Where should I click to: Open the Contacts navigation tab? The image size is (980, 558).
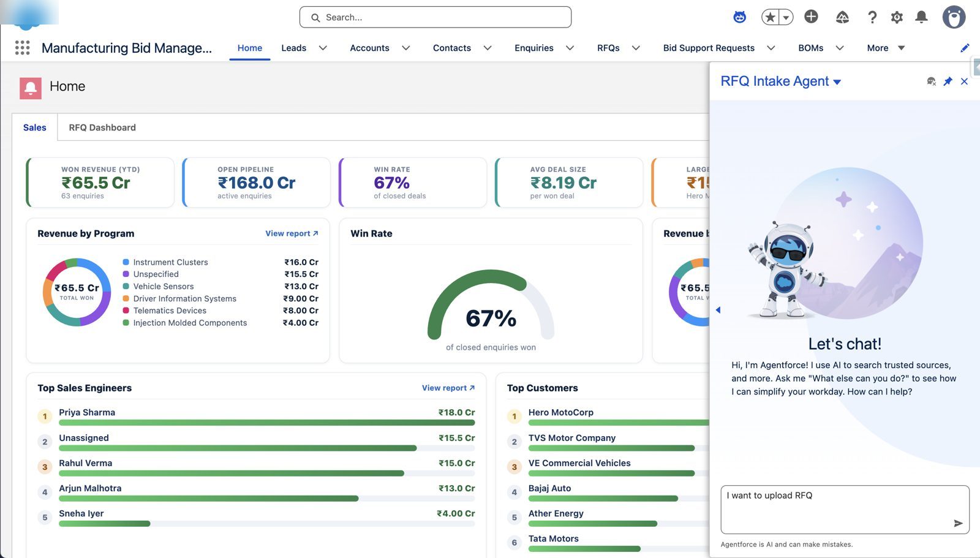pos(452,48)
